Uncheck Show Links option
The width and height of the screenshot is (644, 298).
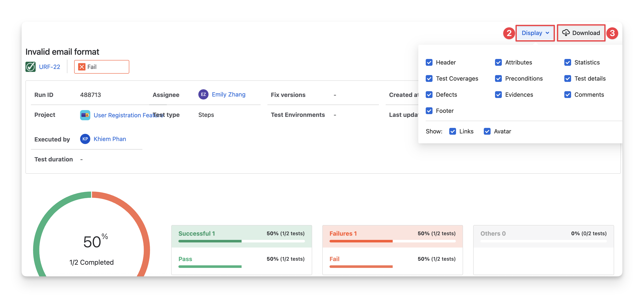click(x=452, y=131)
